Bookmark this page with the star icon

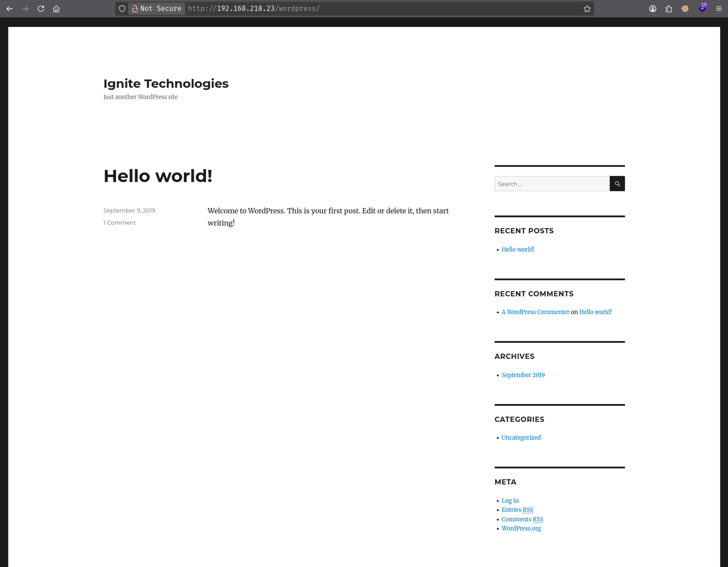(x=587, y=9)
